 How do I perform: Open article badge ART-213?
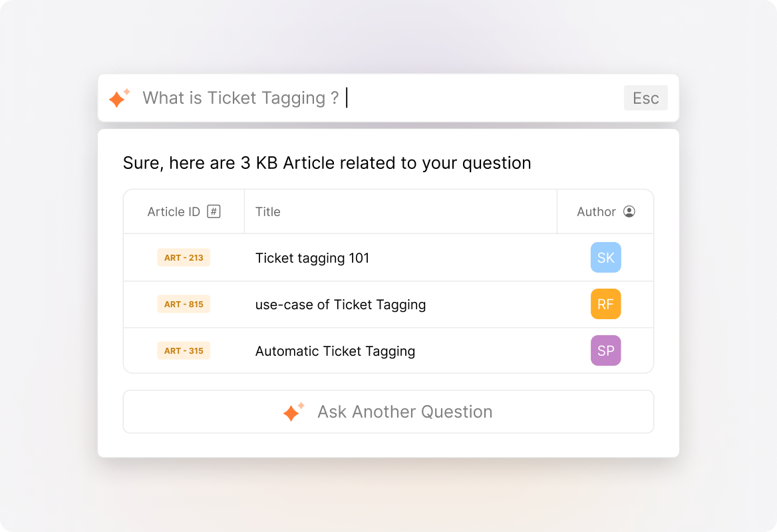point(184,257)
